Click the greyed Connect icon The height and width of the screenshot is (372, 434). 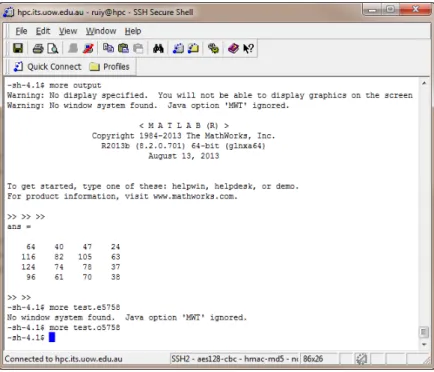tap(73, 49)
